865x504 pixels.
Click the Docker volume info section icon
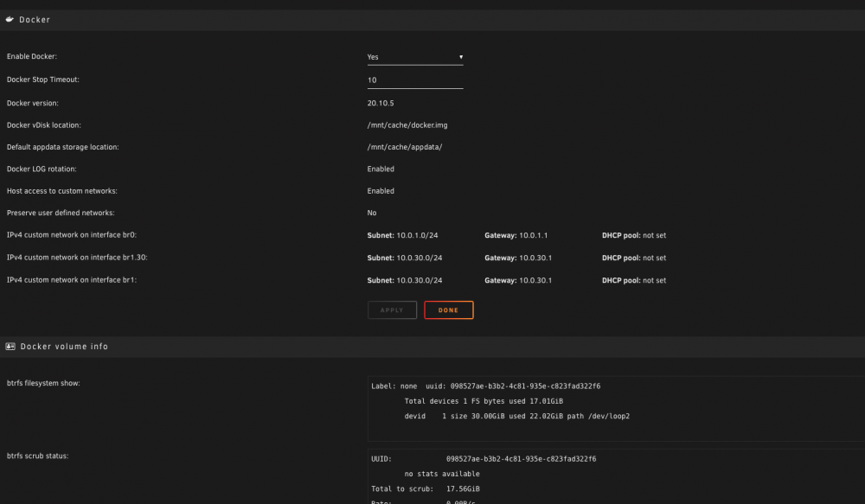(10, 347)
